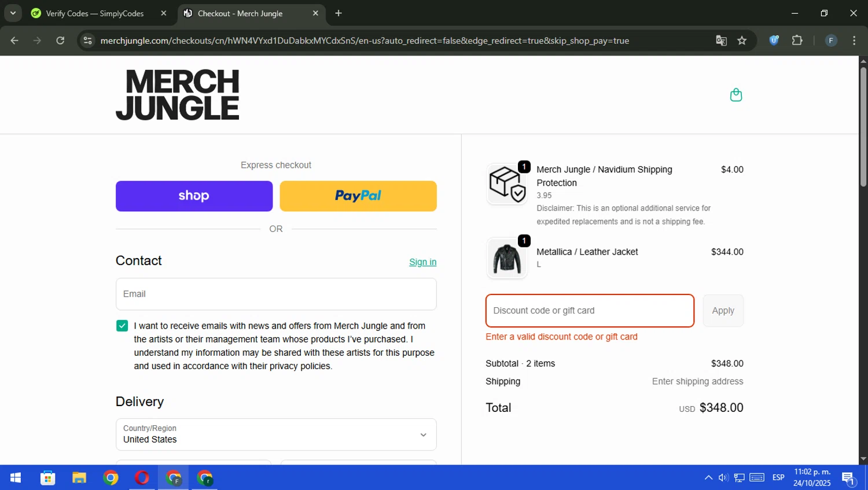Open the Chrome profile avatar

[x=831, y=40]
